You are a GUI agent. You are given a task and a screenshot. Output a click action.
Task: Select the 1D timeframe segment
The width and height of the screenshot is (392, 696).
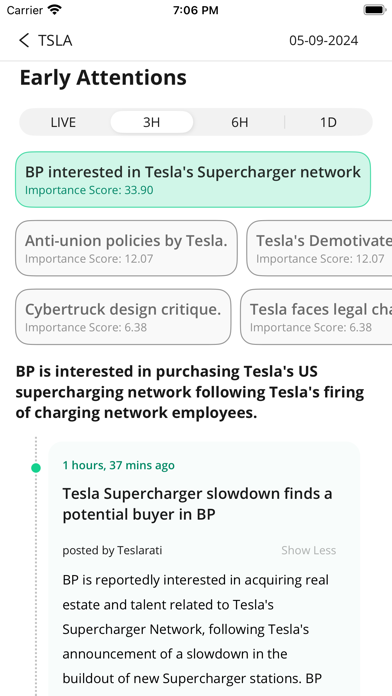click(x=328, y=122)
